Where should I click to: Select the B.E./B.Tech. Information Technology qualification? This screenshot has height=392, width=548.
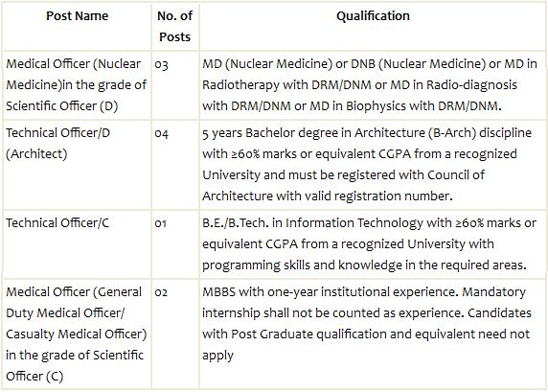(x=369, y=244)
